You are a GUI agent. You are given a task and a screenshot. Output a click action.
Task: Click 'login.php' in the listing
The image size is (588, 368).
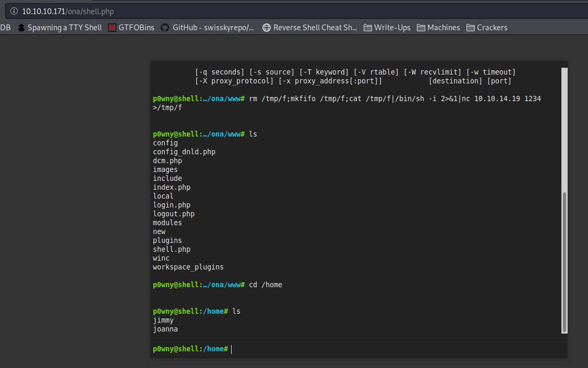point(171,205)
